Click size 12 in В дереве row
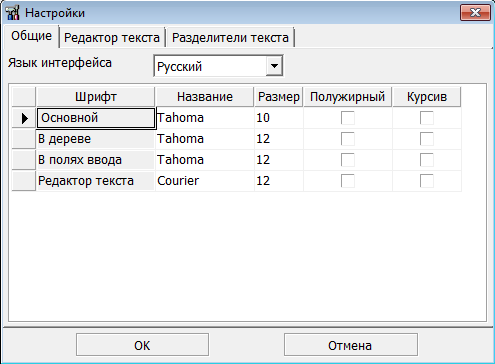The width and height of the screenshot is (495, 364). point(279,139)
